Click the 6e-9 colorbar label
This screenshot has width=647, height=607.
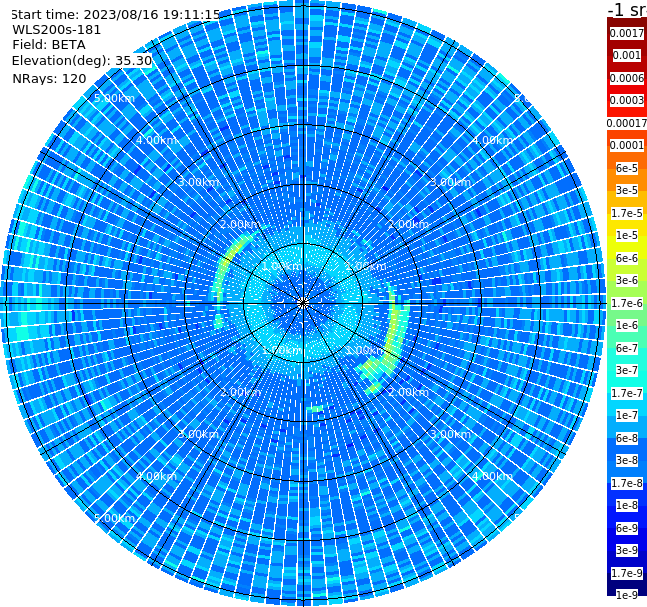tap(627, 528)
